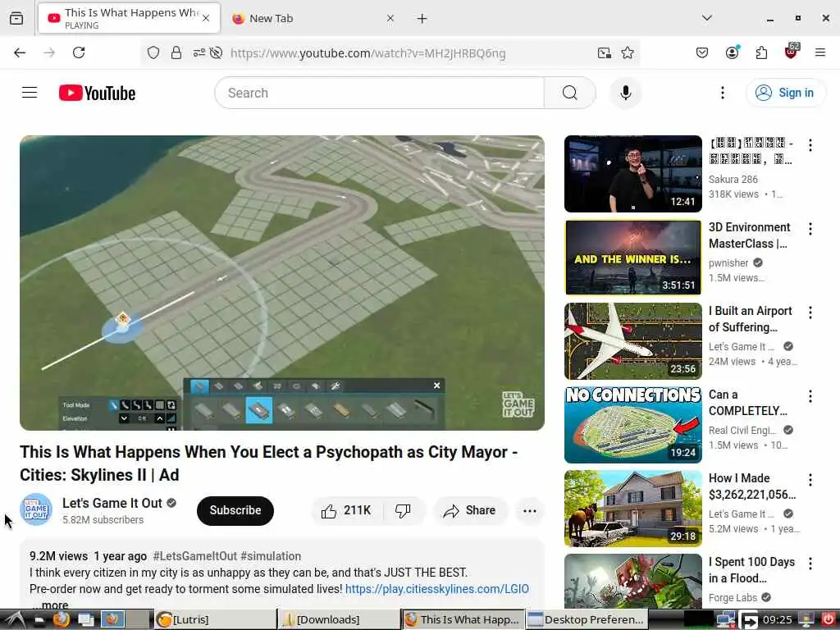Start voice search with the microphone

[x=625, y=93]
